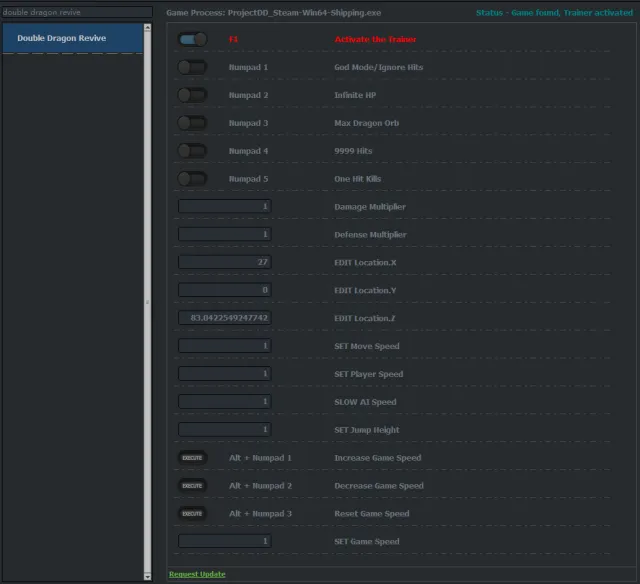Toggle the Activate the Trainer switch

coord(192,39)
